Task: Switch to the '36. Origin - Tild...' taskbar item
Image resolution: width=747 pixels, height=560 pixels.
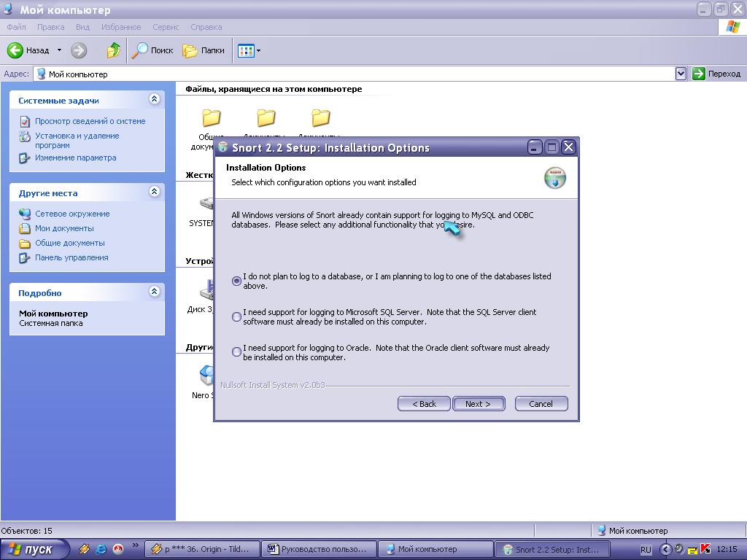Action: click(x=202, y=550)
